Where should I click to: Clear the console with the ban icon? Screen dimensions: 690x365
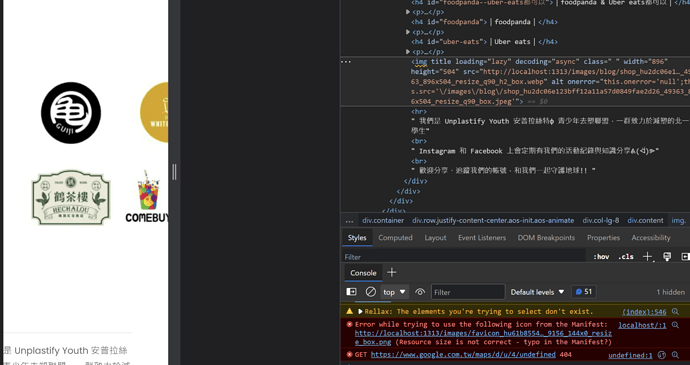click(x=371, y=292)
